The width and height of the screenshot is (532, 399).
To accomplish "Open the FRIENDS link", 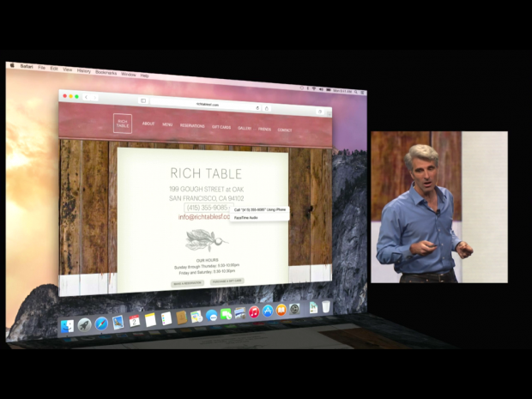I will tap(264, 129).
